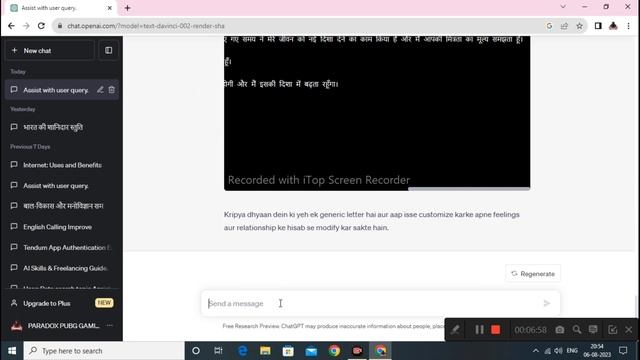The width and height of the screenshot is (640, 360).
Task: Stop the screen recording
Action: pos(496,330)
